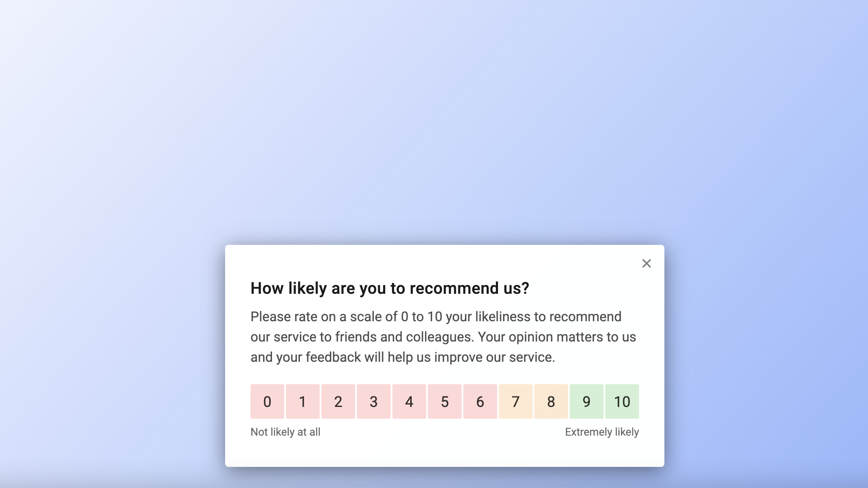
Task: Click the first red swatch on the scale
Action: coord(267,401)
